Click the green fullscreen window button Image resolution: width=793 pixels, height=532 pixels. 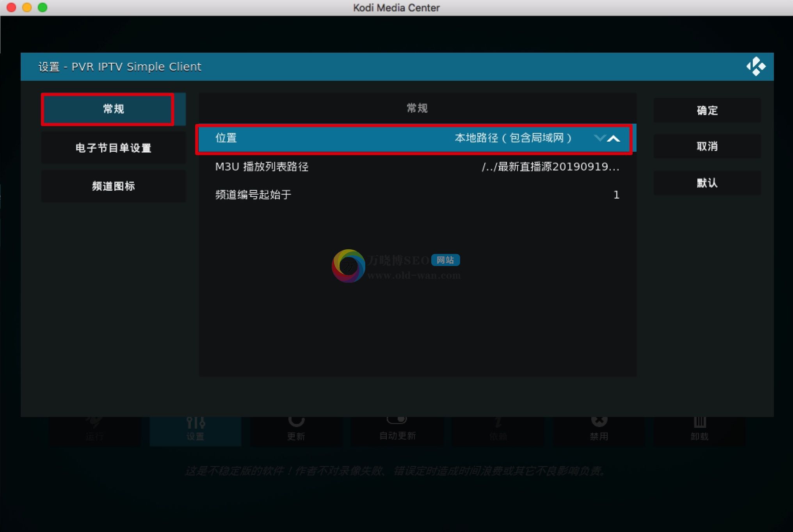click(x=43, y=7)
